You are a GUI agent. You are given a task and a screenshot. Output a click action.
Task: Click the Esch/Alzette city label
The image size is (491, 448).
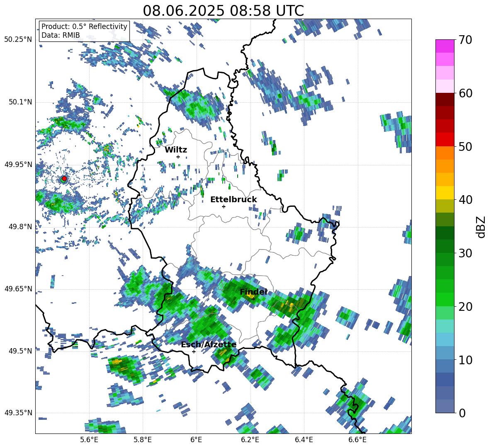pyautogui.click(x=209, y=345)
